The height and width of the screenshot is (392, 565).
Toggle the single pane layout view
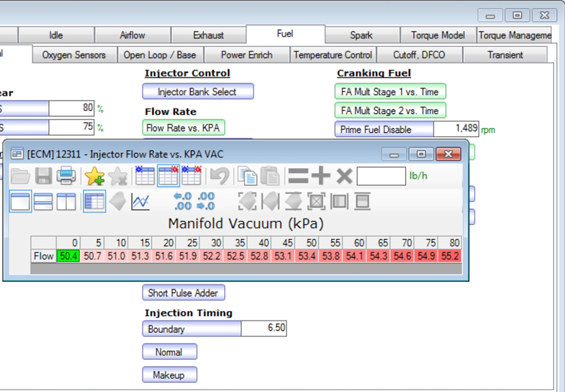[20, 201]
